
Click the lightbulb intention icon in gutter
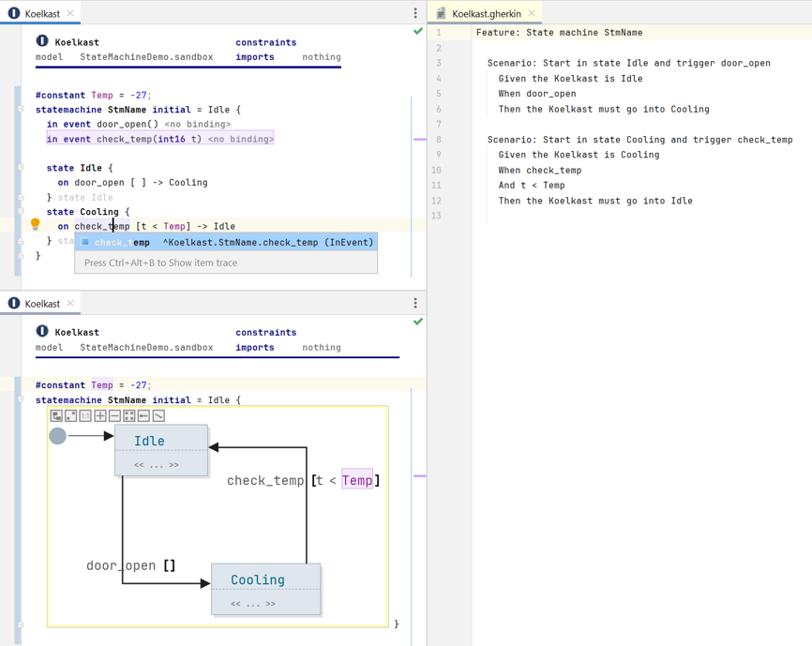pyautogui.click(x=36, y=225)
